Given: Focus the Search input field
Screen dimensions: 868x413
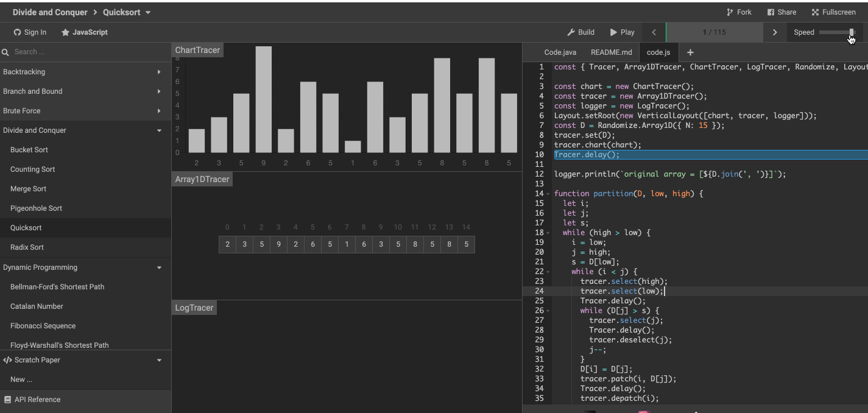Looking at the screenshot, I should coord(90,52).
